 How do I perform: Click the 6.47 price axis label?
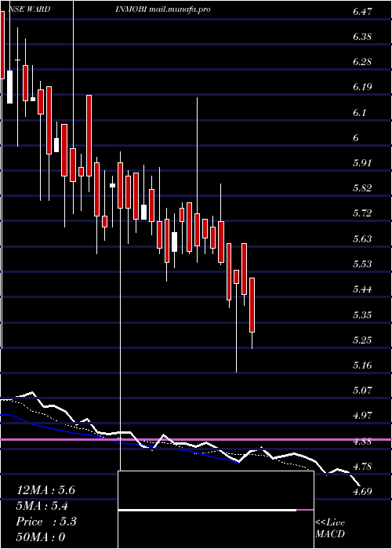click(x=362, y=12)
